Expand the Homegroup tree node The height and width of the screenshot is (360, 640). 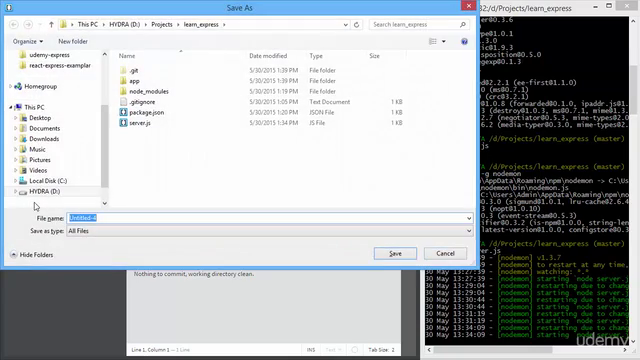(11, 86)
